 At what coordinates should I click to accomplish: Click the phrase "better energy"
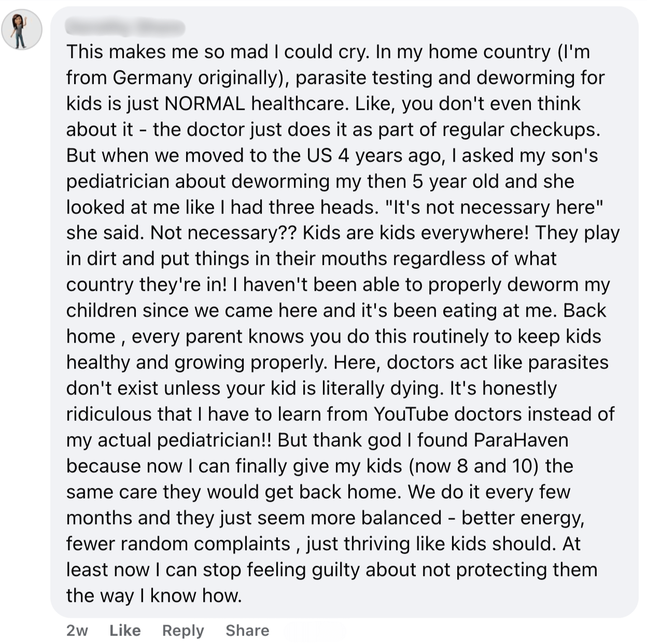click(x=523, y=518)
